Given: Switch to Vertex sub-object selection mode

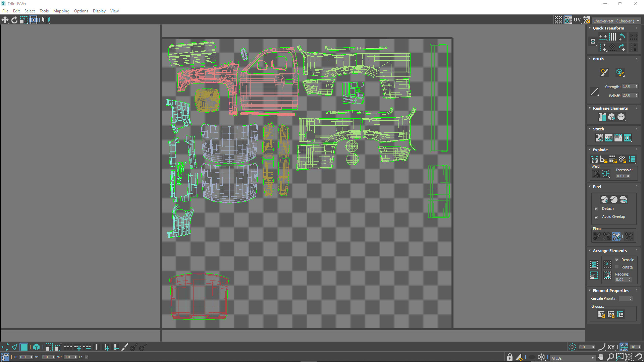Looking at the screenshot, I should (5, 347).
